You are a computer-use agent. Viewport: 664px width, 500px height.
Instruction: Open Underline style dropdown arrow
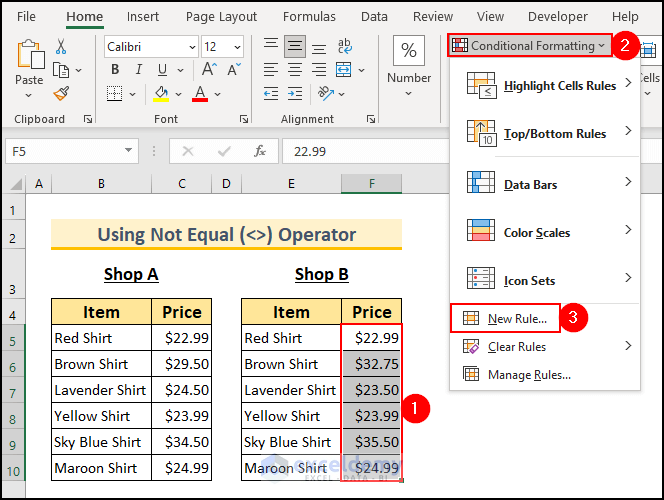point(181,70)
